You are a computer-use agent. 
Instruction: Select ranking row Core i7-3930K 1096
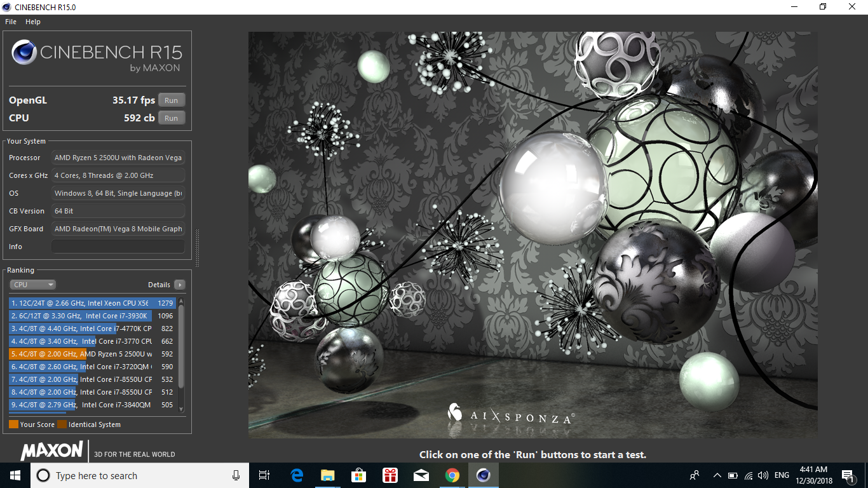[x=93, y=316]
